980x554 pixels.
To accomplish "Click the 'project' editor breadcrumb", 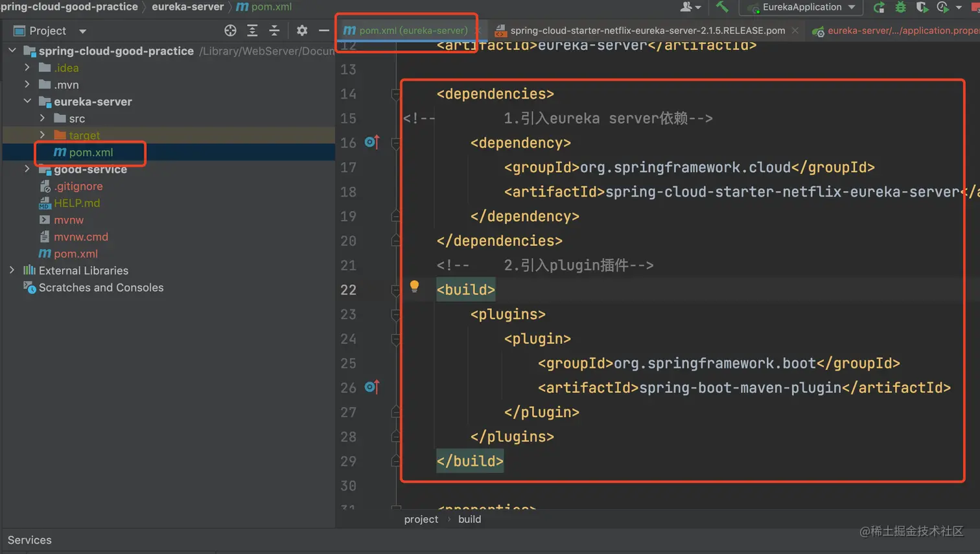I will 421,519.
